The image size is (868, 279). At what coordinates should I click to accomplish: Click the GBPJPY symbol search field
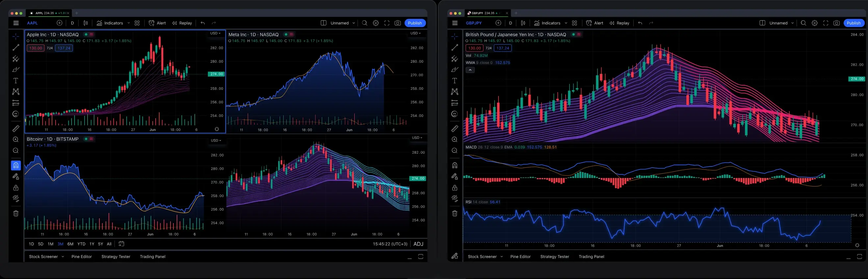474,23
